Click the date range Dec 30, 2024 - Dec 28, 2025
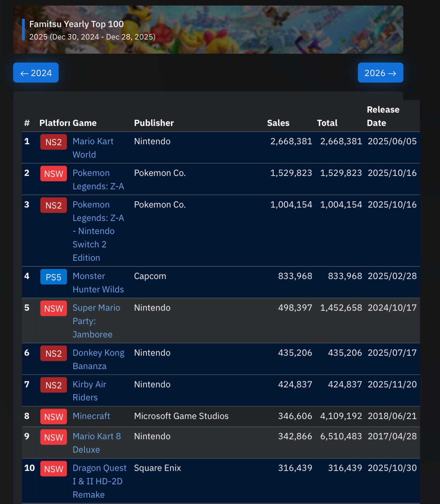Screen dimensions: 440x504 point(102,37)
